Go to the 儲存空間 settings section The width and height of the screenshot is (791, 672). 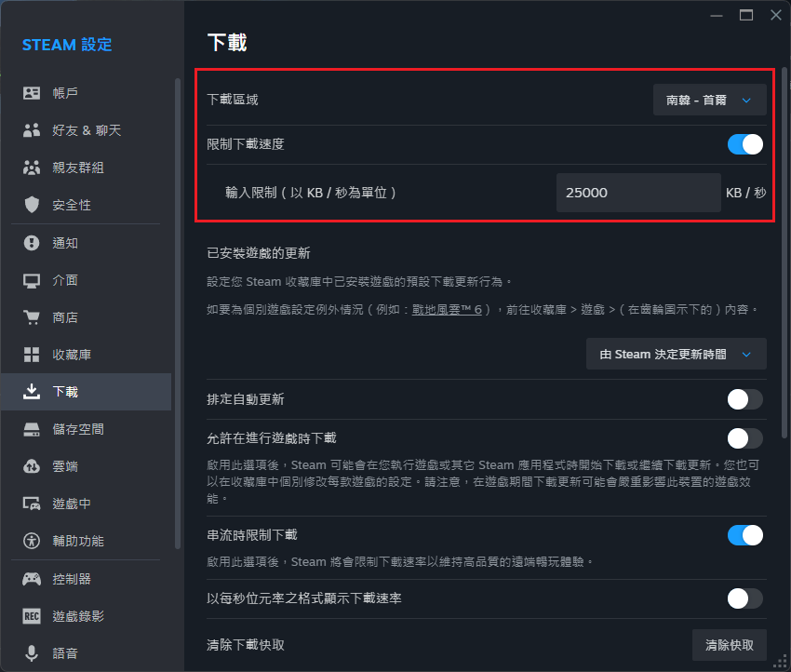(x=78, y=429)
